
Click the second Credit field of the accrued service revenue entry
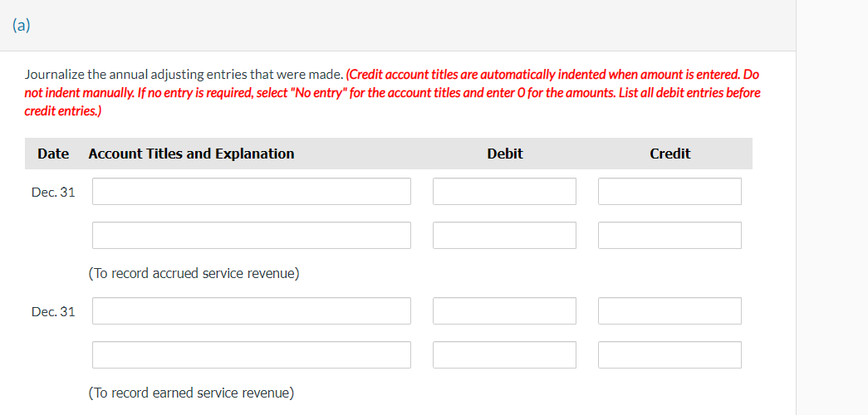click(x=669, y=235)
